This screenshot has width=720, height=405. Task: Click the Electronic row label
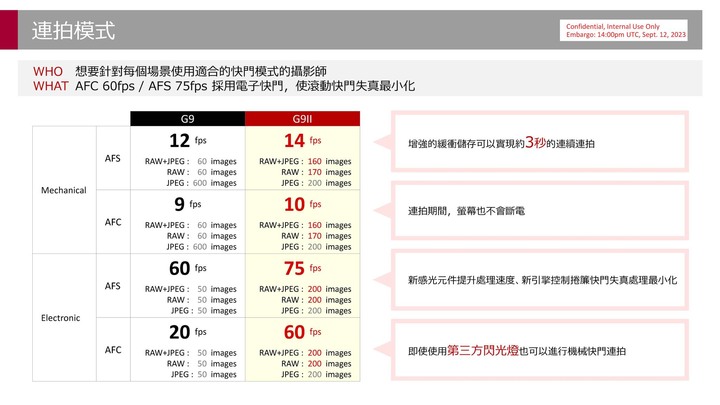(x=61, y=318)
